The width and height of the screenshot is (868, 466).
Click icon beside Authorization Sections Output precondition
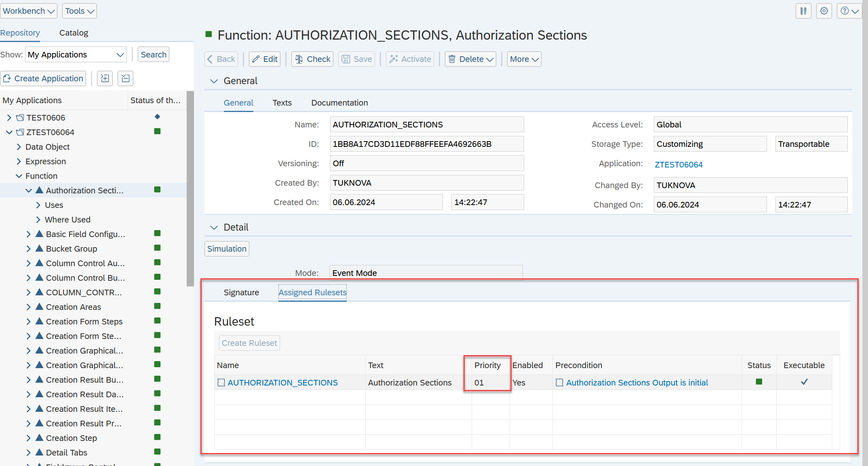click(559, 383)
